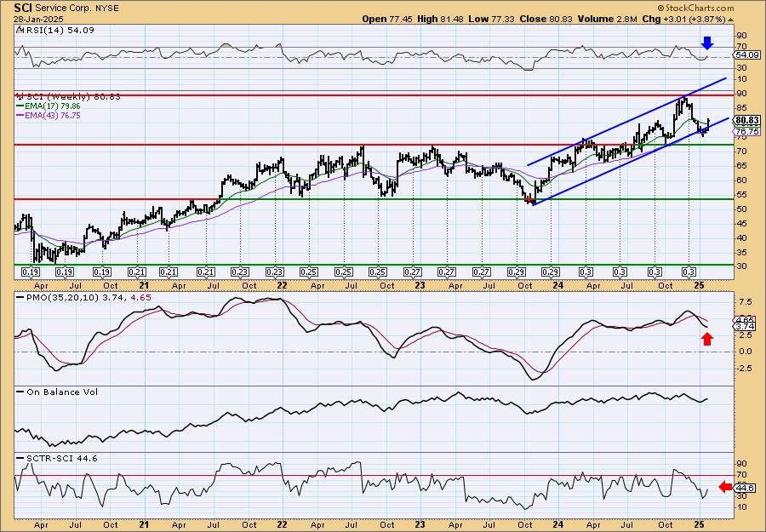The image size is (766, 532).
Task: Click the SCTR-SCI 44.6 indicator label
Action: tap(58, 458)
